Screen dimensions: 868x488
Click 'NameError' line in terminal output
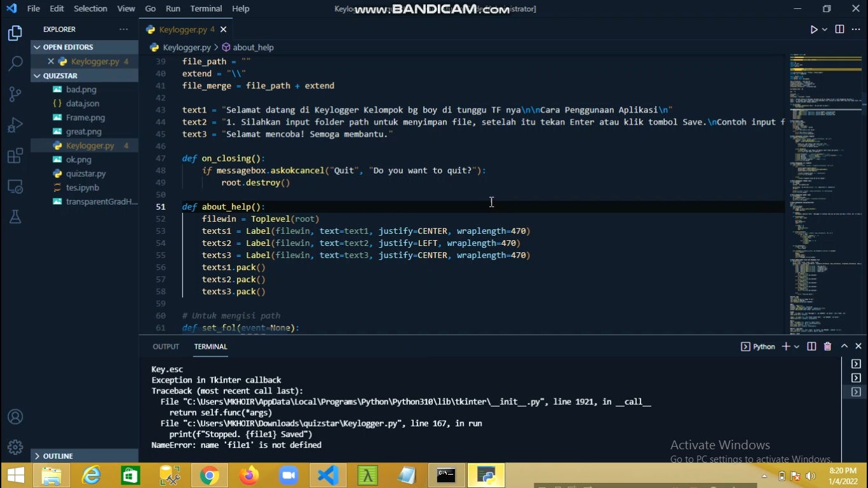(236, 445)
